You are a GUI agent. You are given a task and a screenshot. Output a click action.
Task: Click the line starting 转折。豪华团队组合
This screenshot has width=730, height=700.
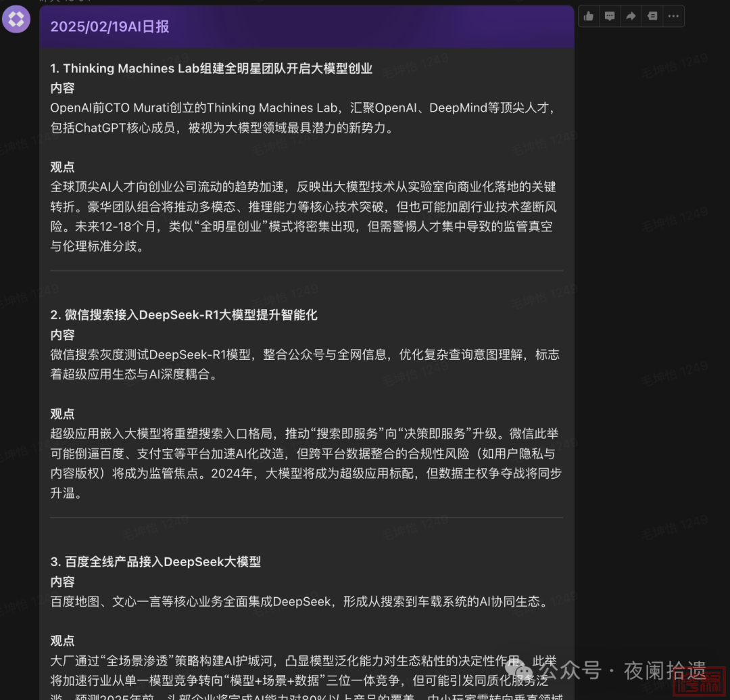click(303, 207)
